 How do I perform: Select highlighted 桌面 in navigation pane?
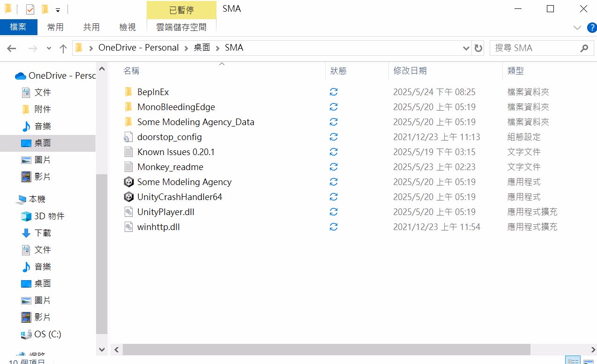(48, 143)
